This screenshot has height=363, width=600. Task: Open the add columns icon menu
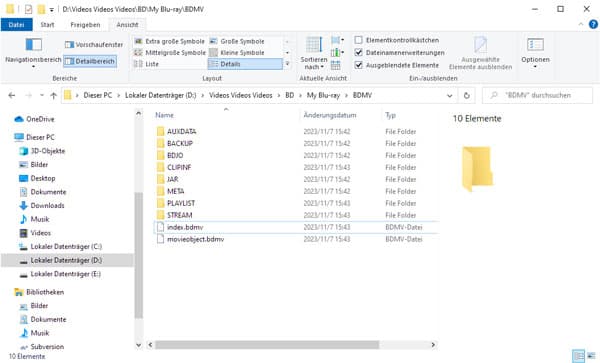(337, 52)
